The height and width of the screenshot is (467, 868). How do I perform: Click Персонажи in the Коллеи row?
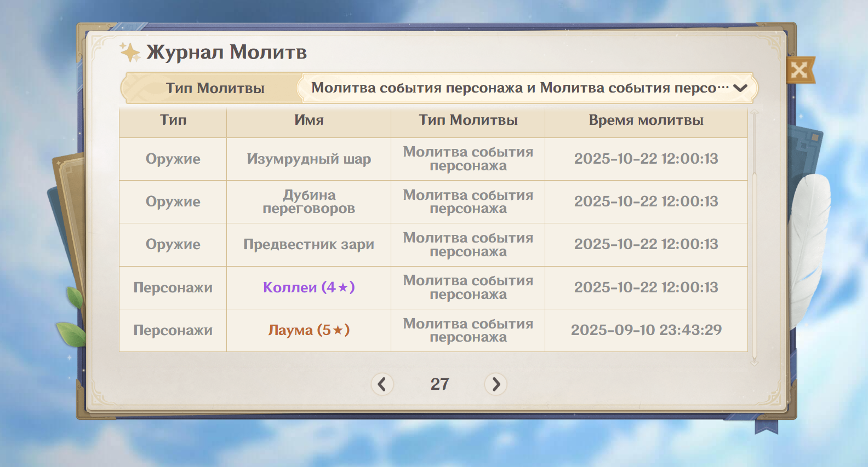173,287
